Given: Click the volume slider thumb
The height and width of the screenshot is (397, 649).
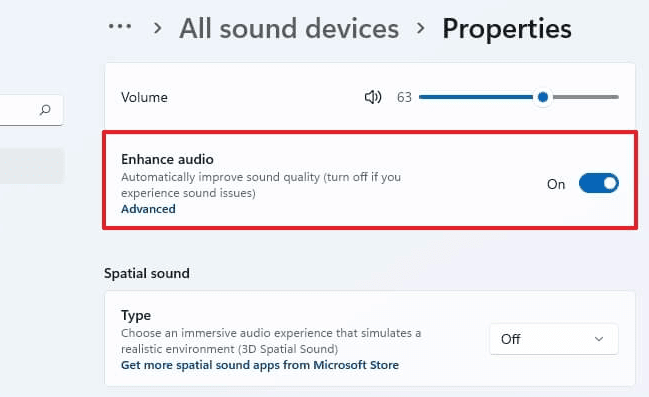Looking at the screenshot, I should [x=543, y=97].
